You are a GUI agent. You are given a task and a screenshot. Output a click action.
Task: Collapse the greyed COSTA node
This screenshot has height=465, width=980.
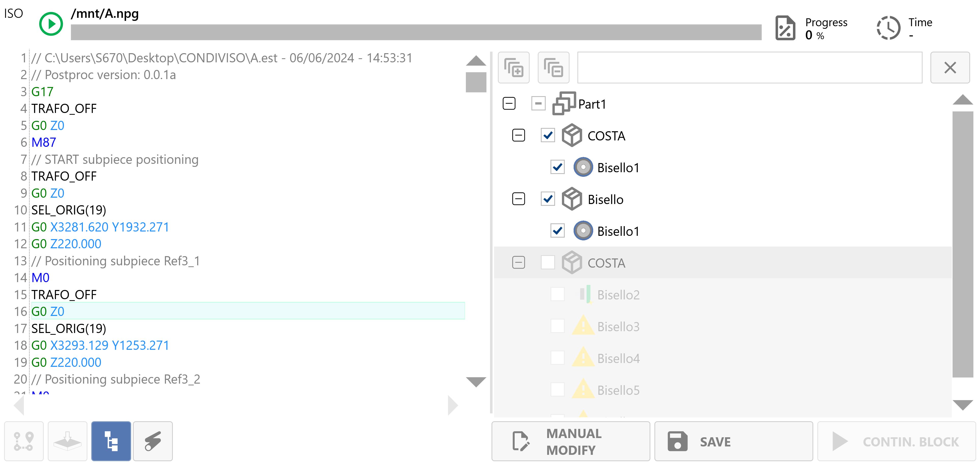[518, 263]
